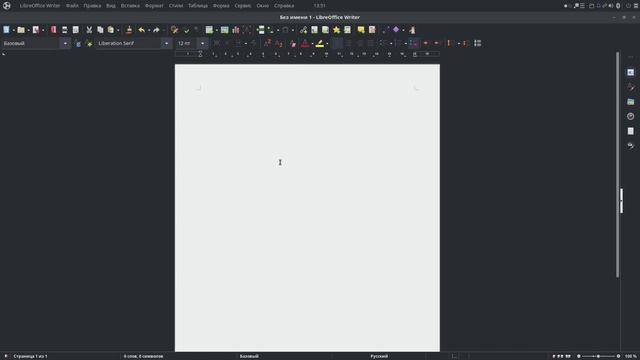Insert a table using grid icon
The image size is (640, 360).
[209, 30]
